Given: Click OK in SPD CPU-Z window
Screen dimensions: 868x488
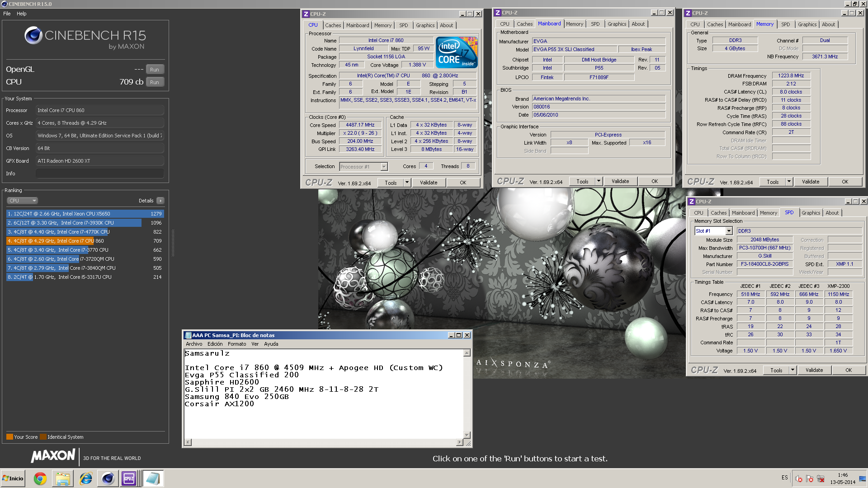Looking at the screenshot, I should point(849,370).
